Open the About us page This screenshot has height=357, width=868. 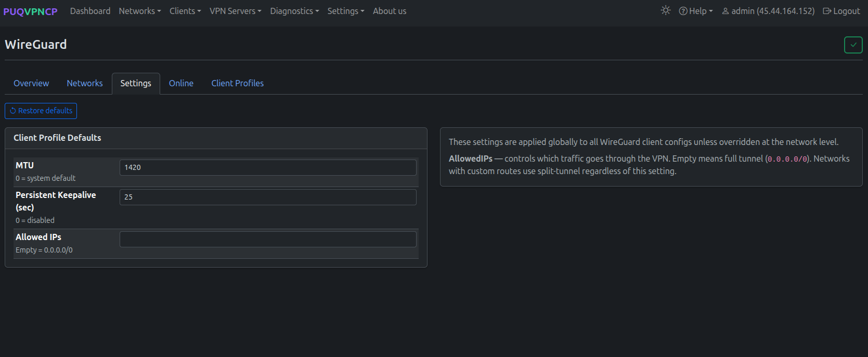[390, 11]
